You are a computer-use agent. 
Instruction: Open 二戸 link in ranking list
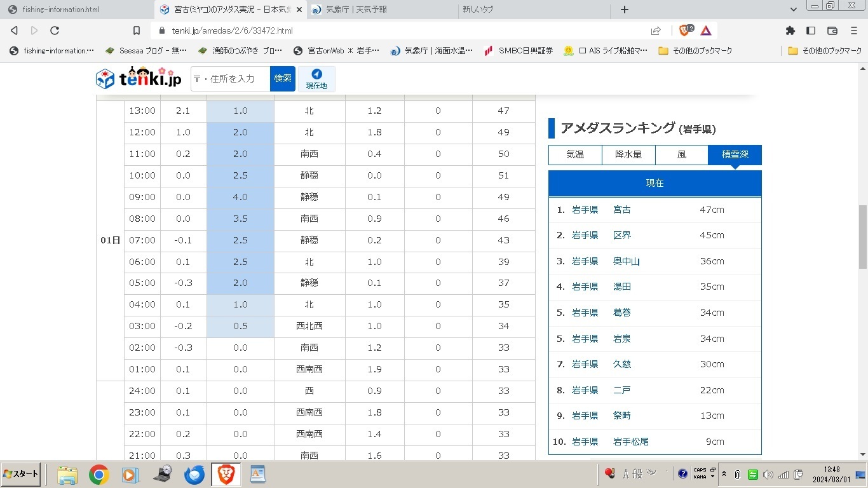pos(622,390)
